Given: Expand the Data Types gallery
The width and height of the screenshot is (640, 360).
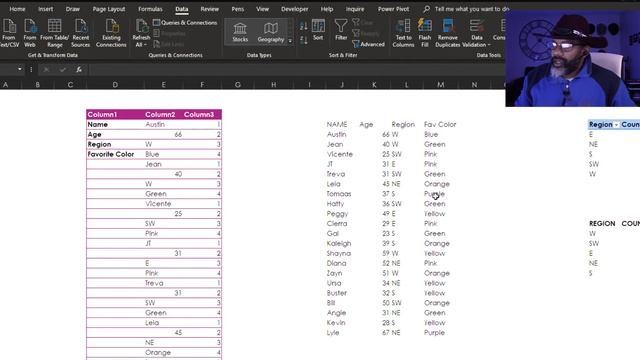Looking at the screenshot, I should click(x=290, y=41).
